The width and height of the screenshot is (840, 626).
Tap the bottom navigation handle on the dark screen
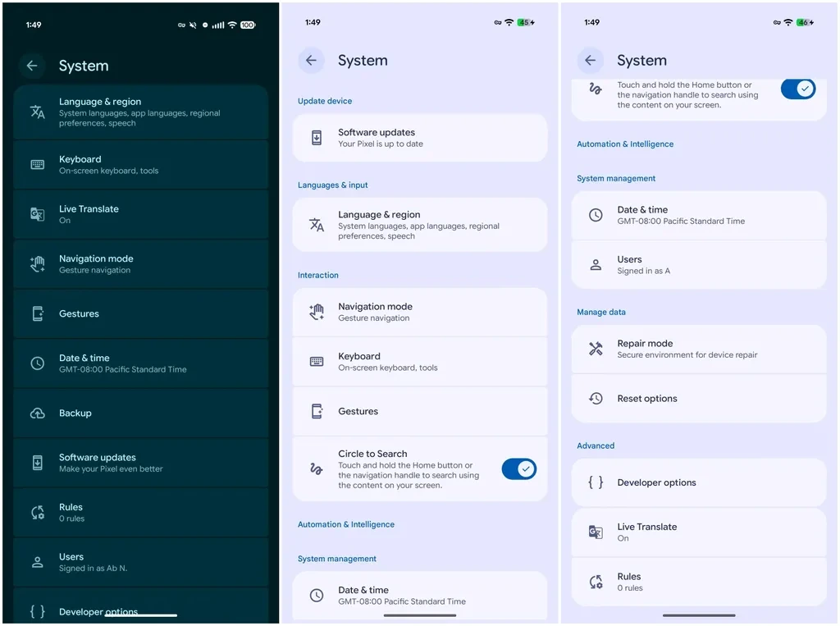coord(140,615)
